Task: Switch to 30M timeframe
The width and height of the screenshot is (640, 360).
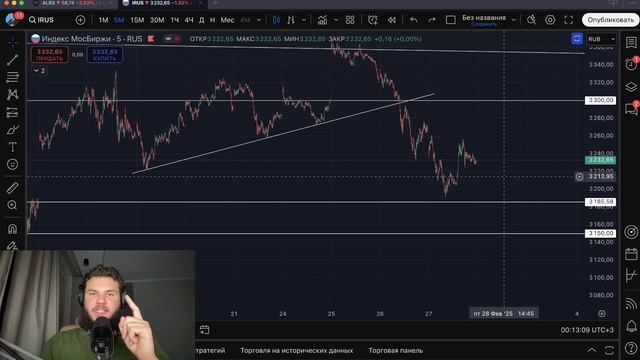Action: click(x=157, y=20)
